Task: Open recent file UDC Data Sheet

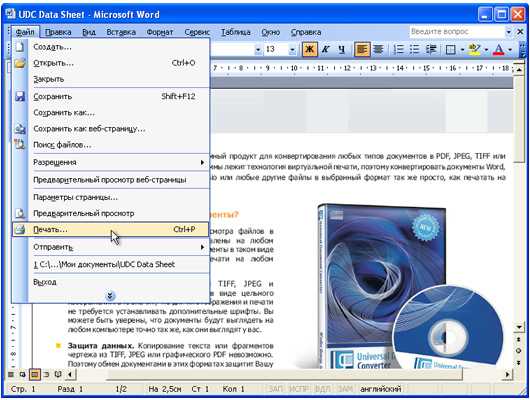Action: pos(111,264)
